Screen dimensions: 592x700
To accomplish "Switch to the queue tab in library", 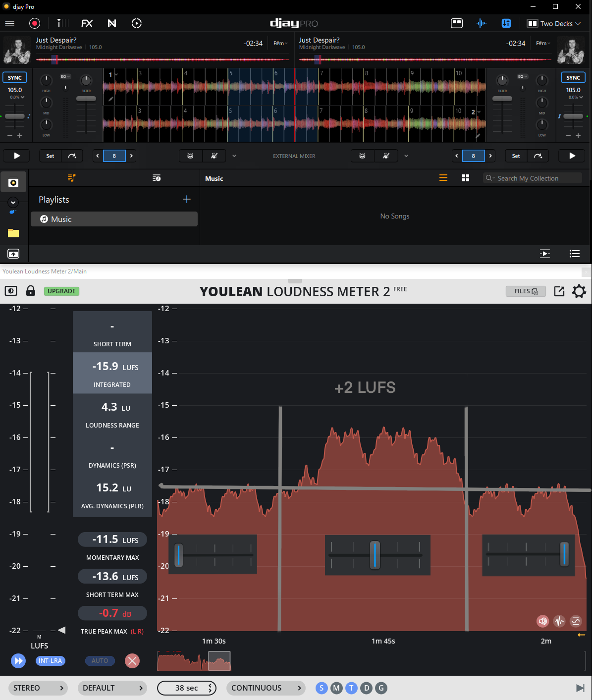I will pyautogui.click(x=157, y=178).
